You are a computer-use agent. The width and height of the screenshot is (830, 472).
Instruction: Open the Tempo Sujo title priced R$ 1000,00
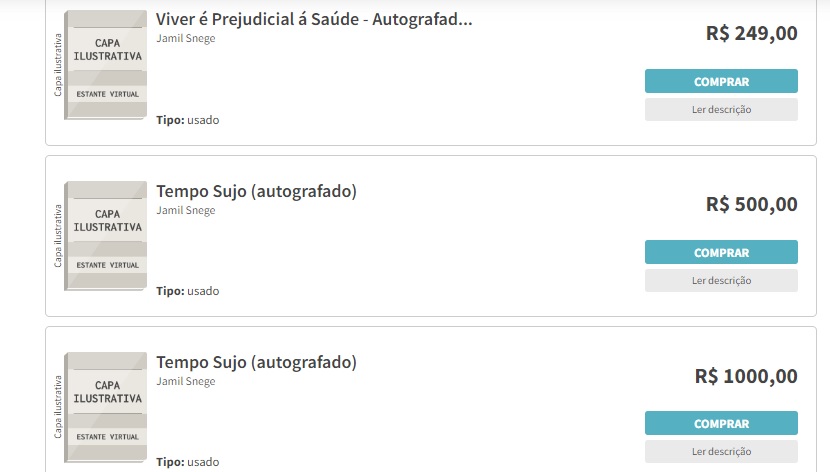(256, 362)
